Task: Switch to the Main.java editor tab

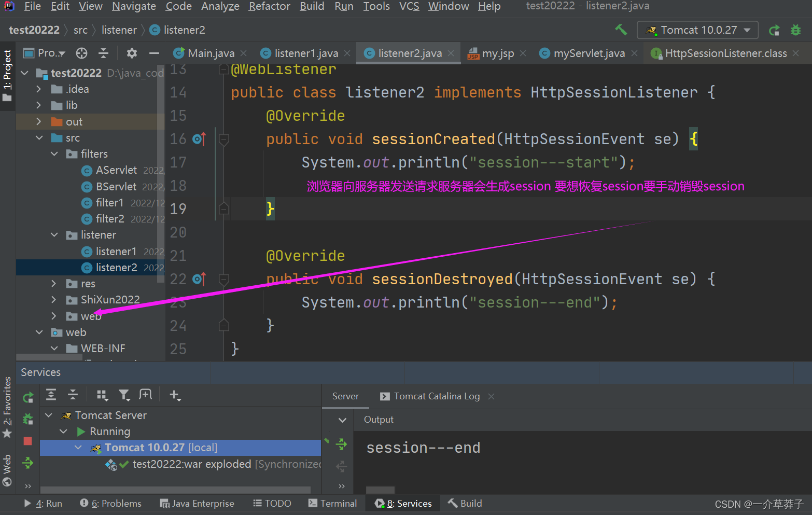Action: [211, 53]
